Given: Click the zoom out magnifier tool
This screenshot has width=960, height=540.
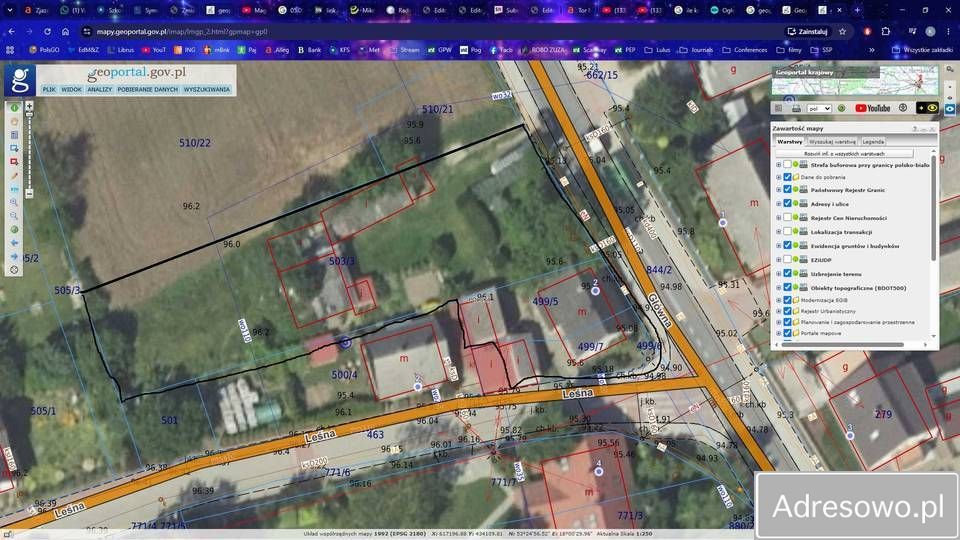Looking at the screenshot, I should pos(14,216).
